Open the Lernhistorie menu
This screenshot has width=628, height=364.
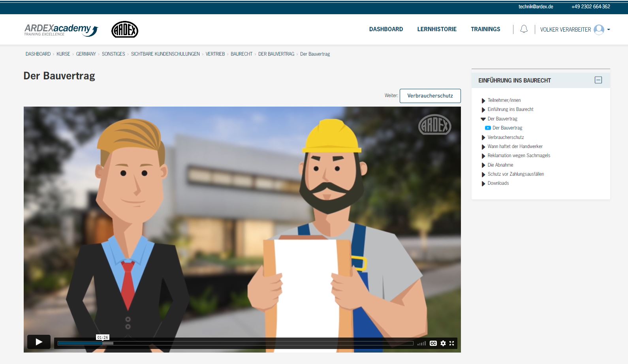click(x=437, y=29)
